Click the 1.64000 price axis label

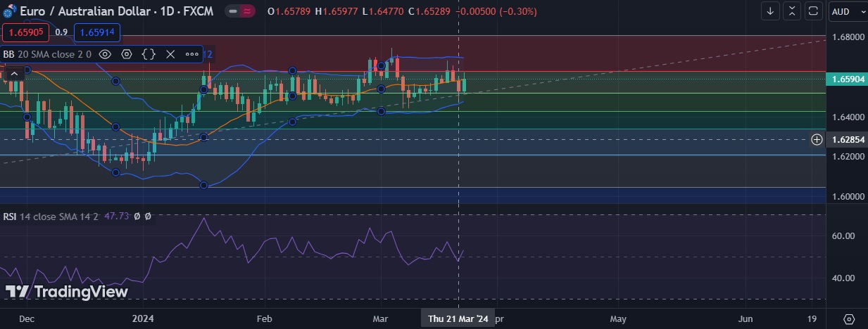848,117
